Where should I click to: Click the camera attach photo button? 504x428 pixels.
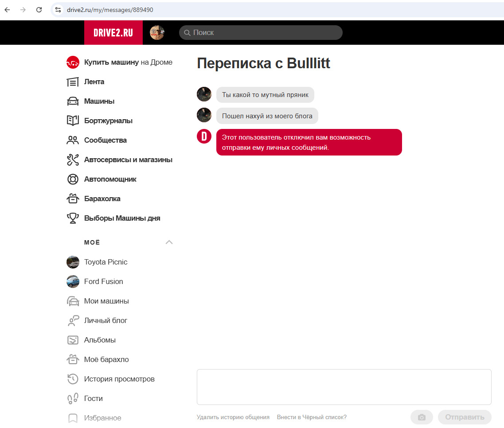[422, 417]
